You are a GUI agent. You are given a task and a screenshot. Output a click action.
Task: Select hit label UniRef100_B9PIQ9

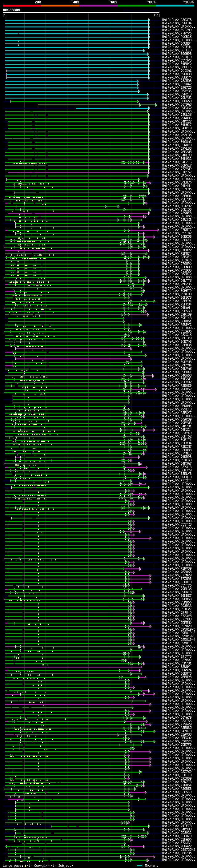point(177,314)
